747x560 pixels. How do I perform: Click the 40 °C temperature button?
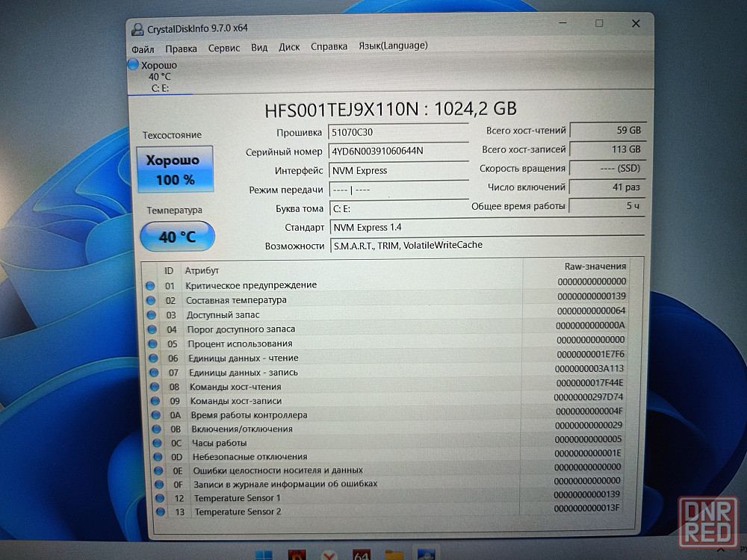[x=177, y=237]
